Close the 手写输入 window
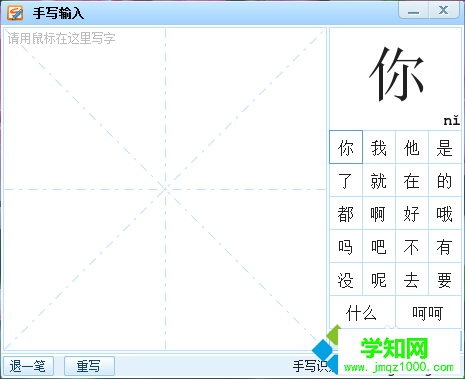 click(444, 10)
